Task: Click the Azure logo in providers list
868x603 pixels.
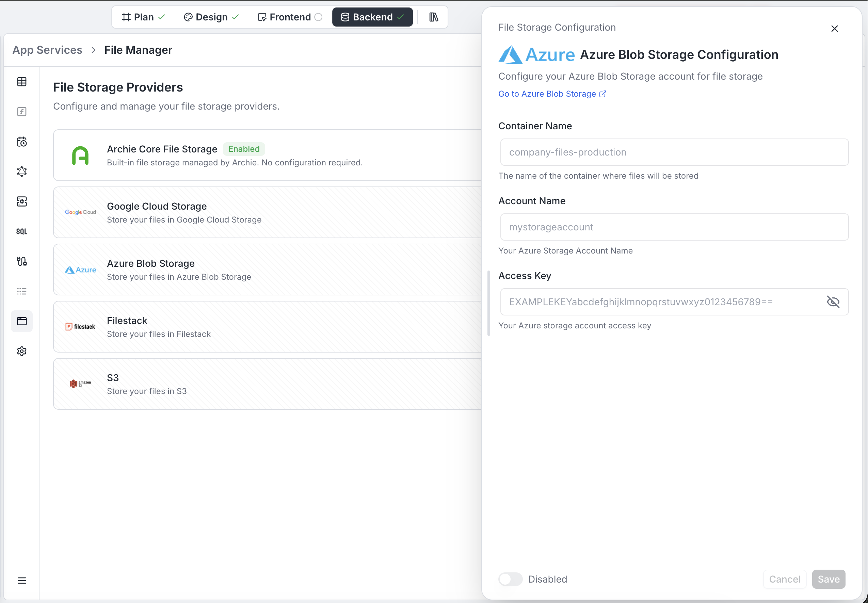Action: pos(80,270)
